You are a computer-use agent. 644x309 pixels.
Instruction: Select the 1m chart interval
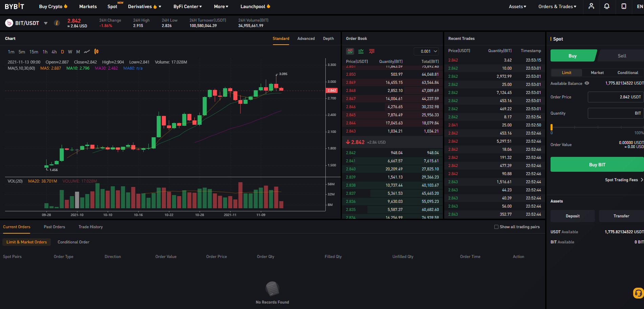click(11, 52)
